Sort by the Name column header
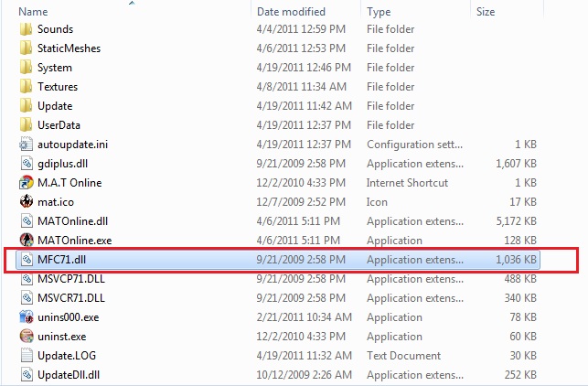 pos(33,12)
